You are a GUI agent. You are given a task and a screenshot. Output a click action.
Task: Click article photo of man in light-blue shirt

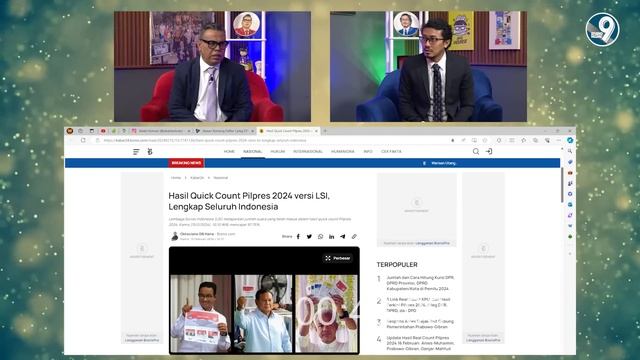263,313
